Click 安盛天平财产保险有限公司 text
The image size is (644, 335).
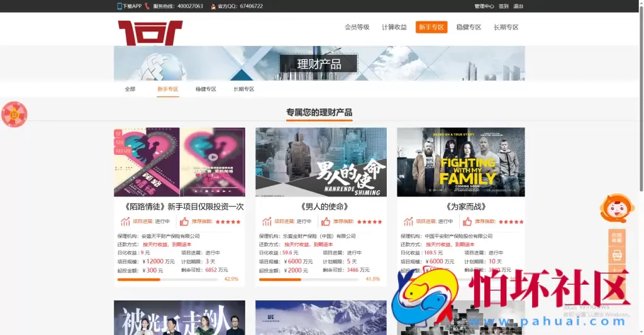(170, 236)
